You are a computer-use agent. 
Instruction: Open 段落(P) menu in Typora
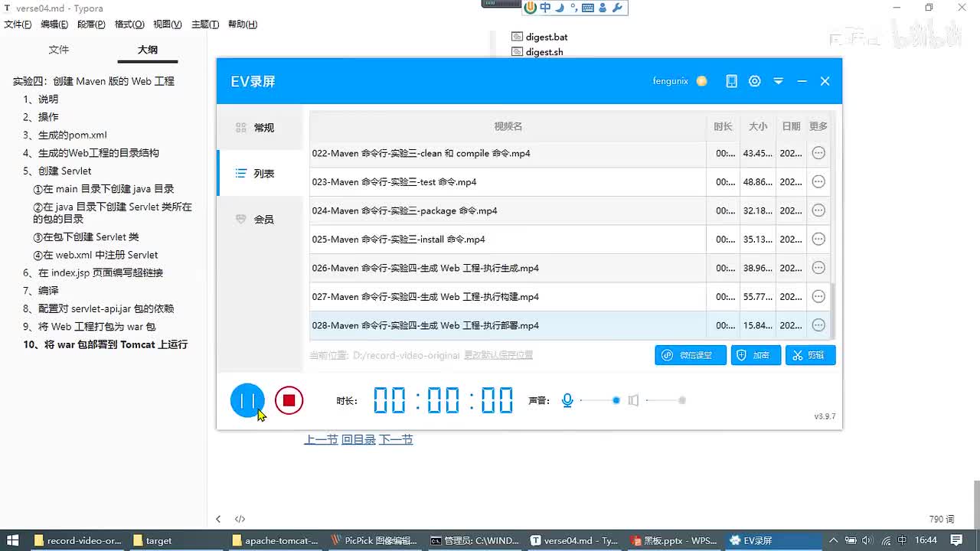click(91, 24)
